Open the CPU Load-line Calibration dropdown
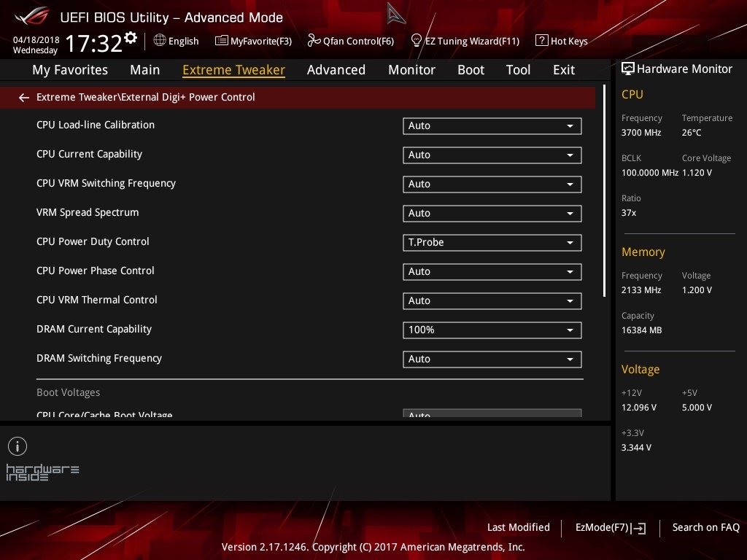 click(x=492, y=125)
